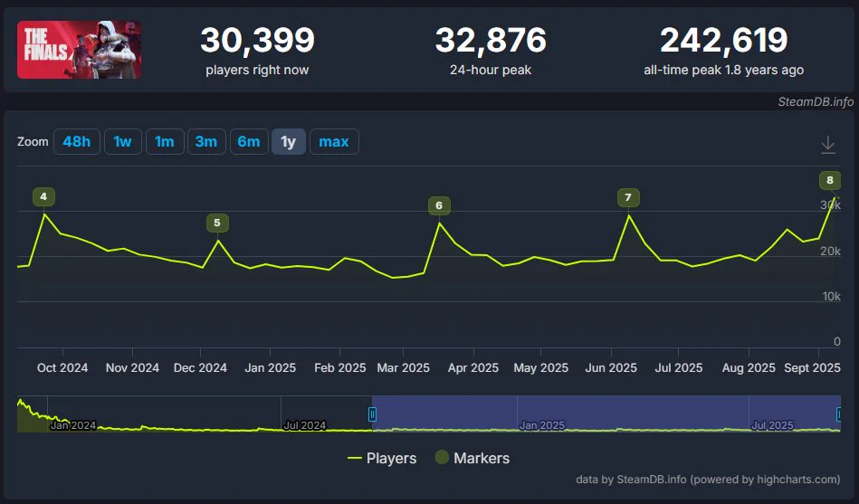Click the Feb 2025 axis label
859x504 pixels.
340,367
